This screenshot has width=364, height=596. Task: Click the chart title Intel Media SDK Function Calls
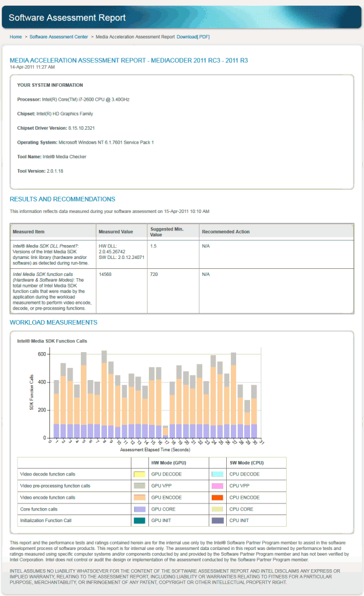pos(52,341)
